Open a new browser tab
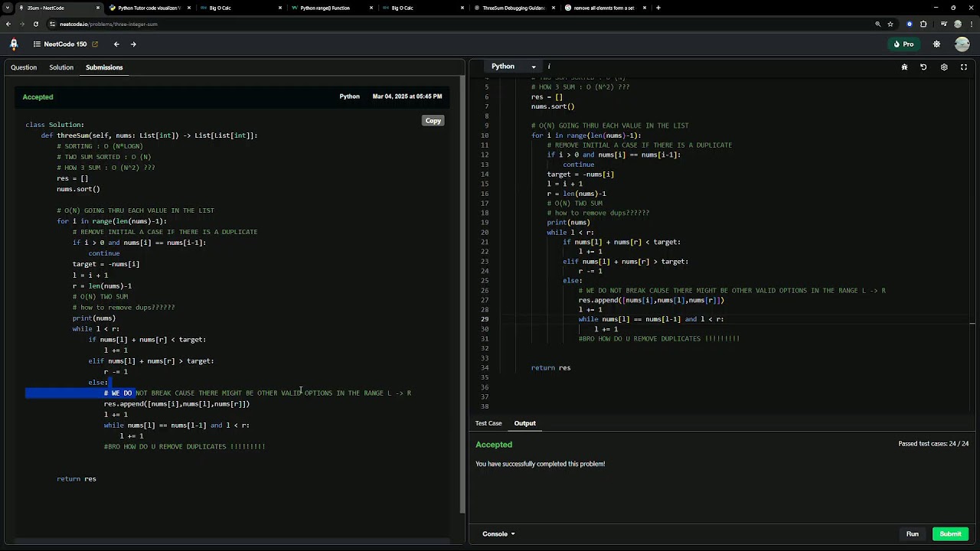 click(658, 8)
